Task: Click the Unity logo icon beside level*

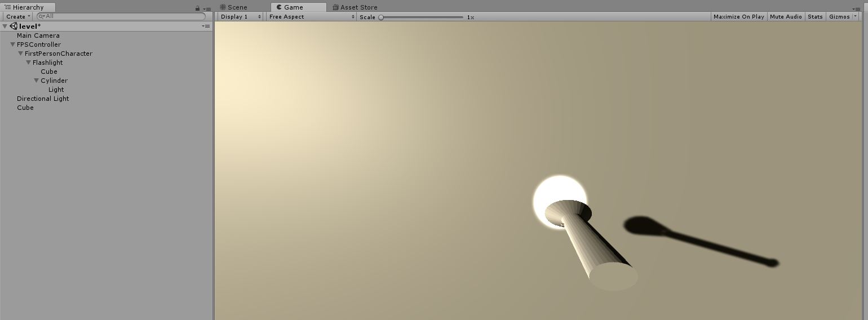Action: (14, 26)
